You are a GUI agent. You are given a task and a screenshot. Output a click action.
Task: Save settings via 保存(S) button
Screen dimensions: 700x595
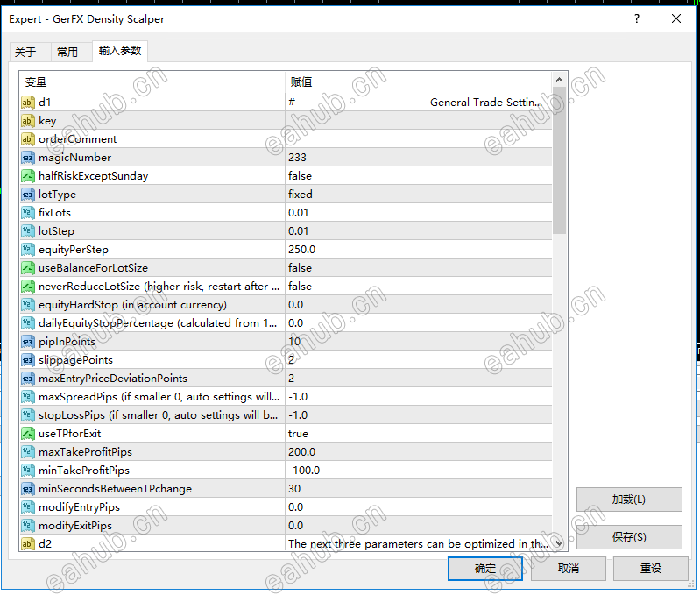point(629,537)
